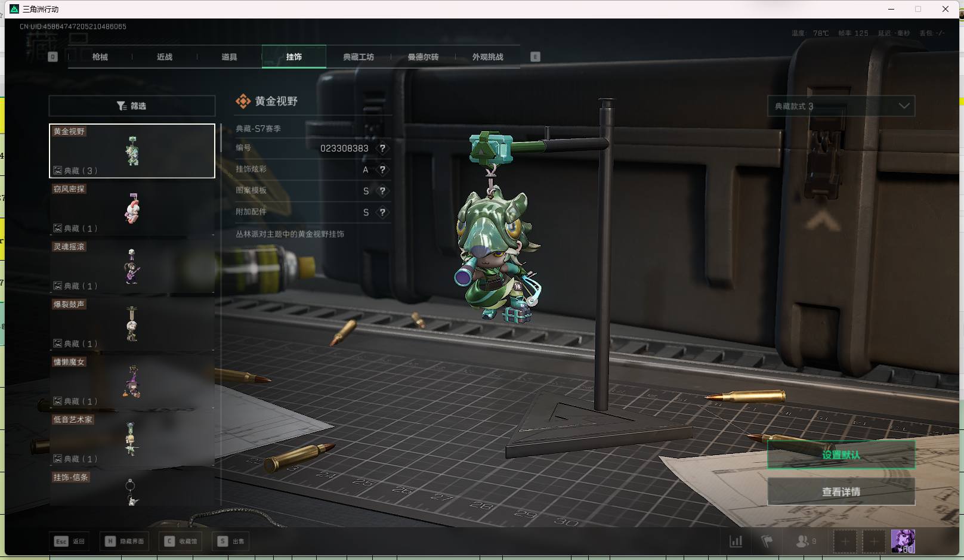Image resolution: width=964 pixels, height=560 pixels.
Task: Click the collection image icon on 灵魂摇滚 card
Action: click(x=58, y=286)
